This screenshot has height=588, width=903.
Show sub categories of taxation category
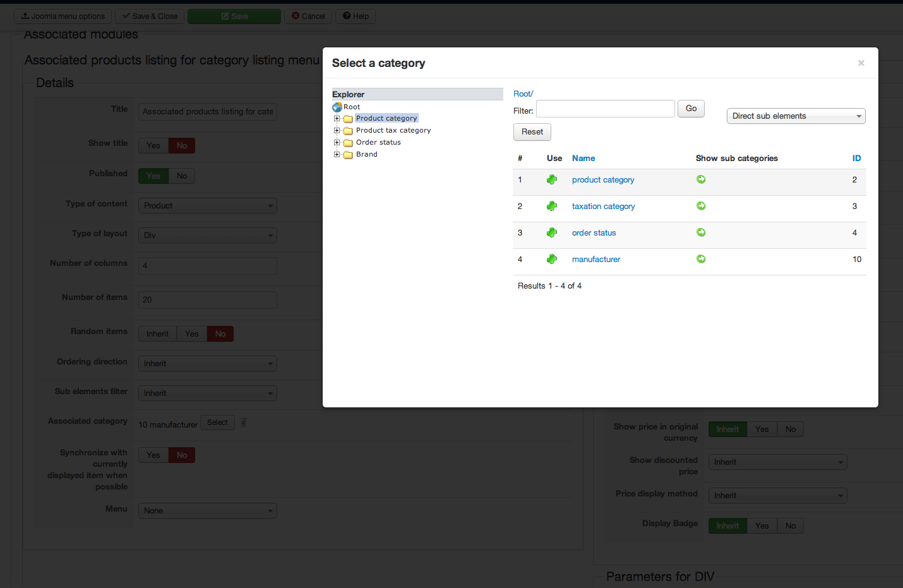tap(701, 207)
